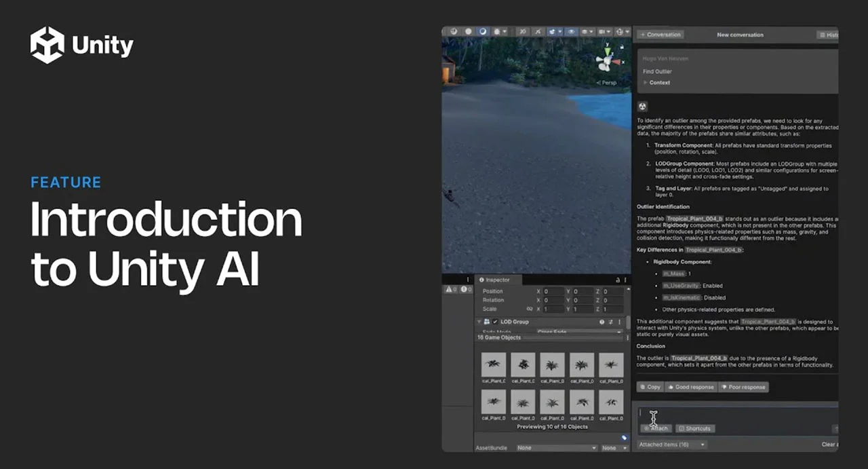Image resolution: width=868 pixels, height=469 pixels.
Task: Toggle the scene visibility eye icon
Action: (571, 31)
